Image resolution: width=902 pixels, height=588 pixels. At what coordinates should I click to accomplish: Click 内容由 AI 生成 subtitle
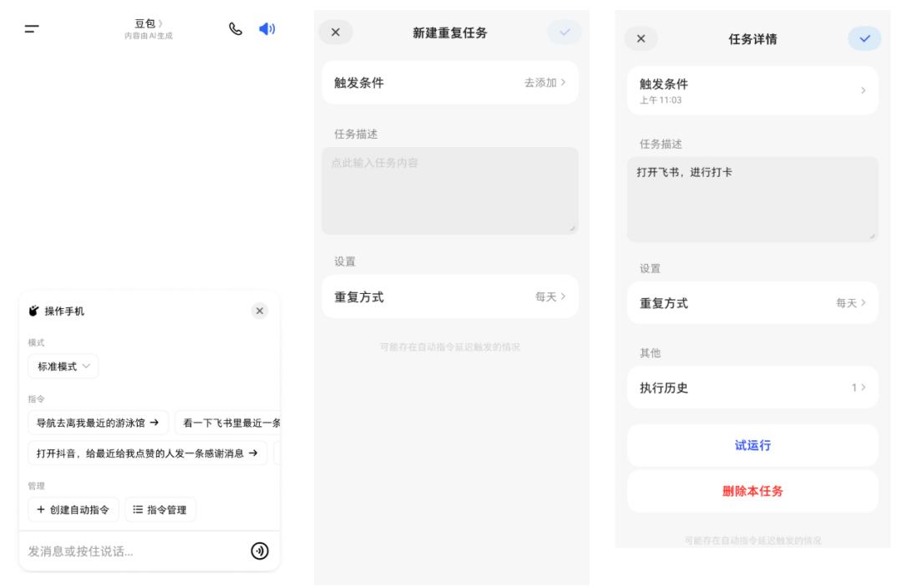[x=149, y=36]
